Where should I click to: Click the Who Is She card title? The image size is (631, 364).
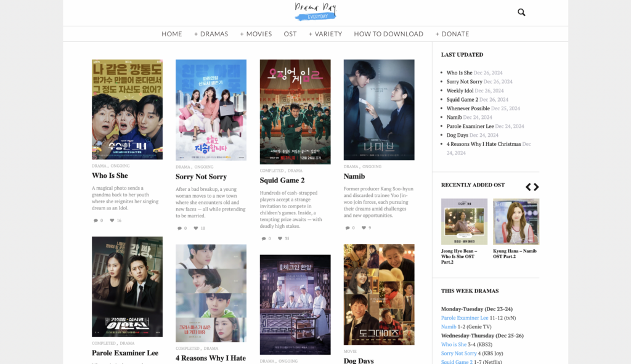[110, 176]
